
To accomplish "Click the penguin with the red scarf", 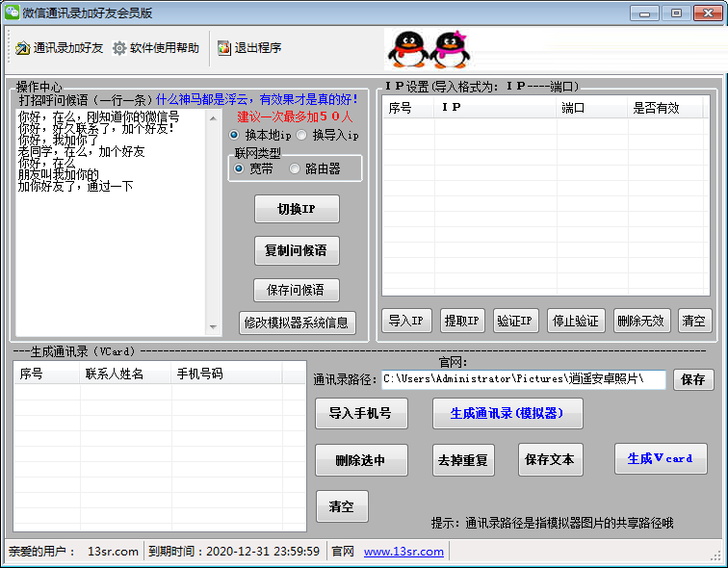I will point(407,50).
